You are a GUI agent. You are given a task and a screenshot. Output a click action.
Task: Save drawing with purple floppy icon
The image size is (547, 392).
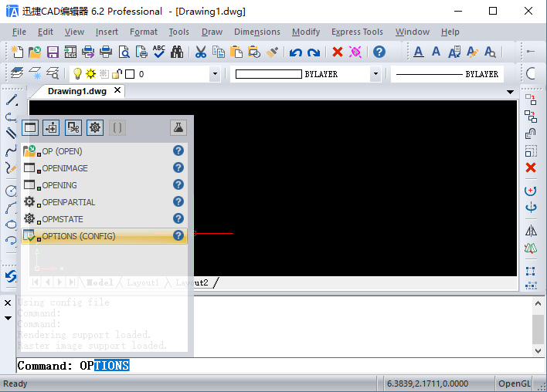pos(53,52)
